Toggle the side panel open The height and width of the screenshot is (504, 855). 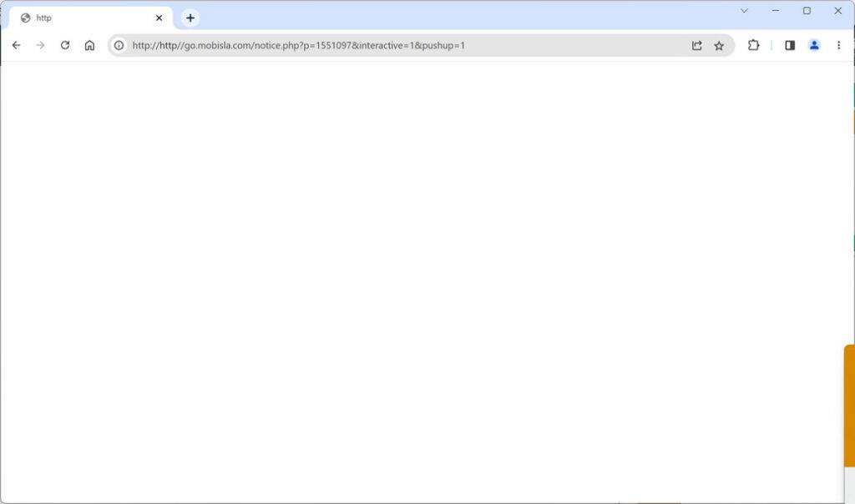tap(789, 46)
